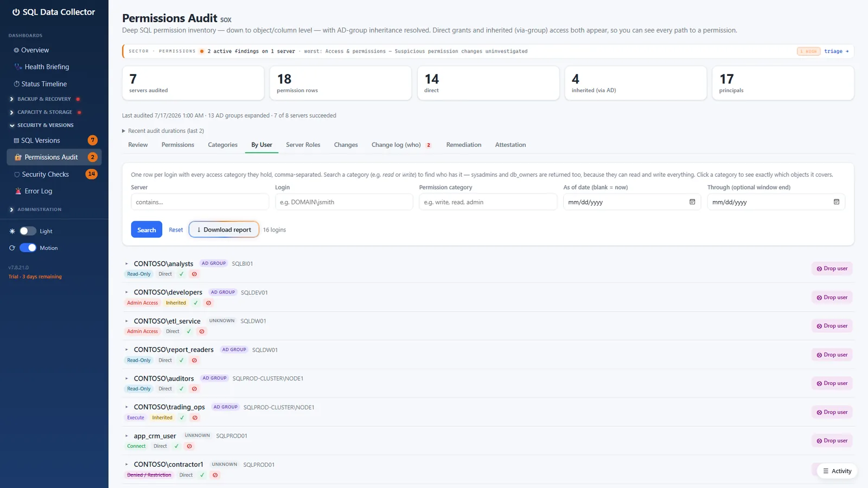Viewport: 868px width, 488px height.
Task: Click the Permissions Audit lock icon
Action: 18,157
